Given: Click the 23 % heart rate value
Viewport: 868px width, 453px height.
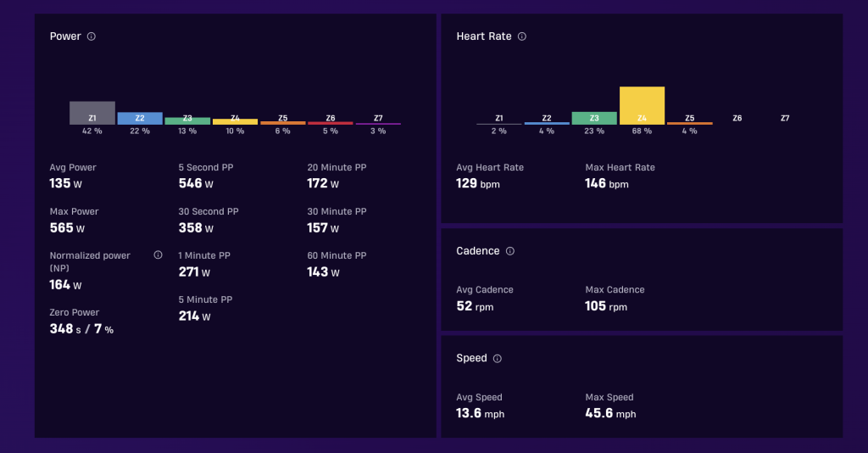Looking at the screenshot, I should point(594,131).
